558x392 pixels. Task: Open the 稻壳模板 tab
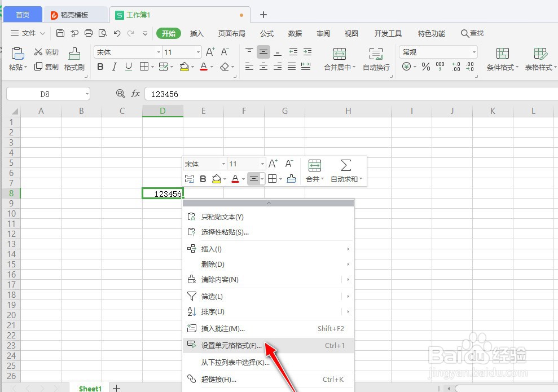[x=74, y=15]
